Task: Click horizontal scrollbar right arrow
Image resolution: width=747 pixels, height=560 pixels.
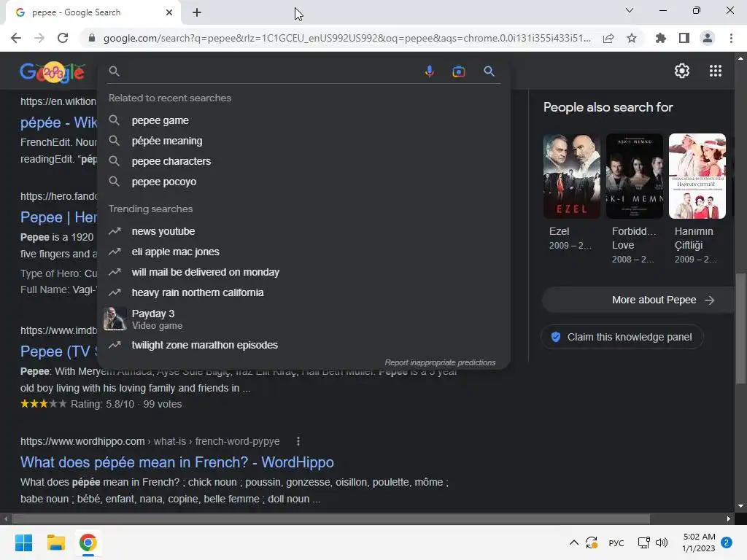Action: (729, 518)
